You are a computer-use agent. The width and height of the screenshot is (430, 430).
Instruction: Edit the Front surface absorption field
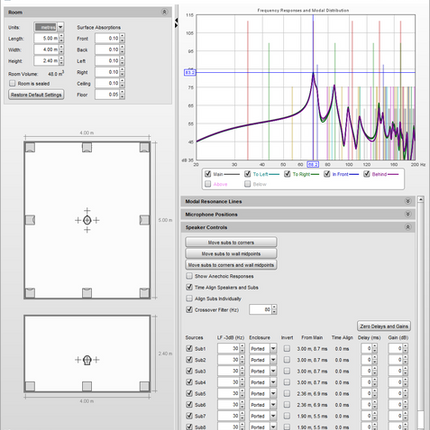pyautogui.click(x=107, y=38)
